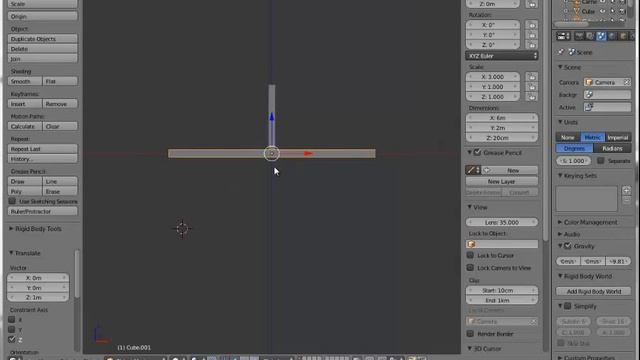640x360 pixels.
Task: Click New Layer in Grease Pencil
Action: tap(502, 182)
